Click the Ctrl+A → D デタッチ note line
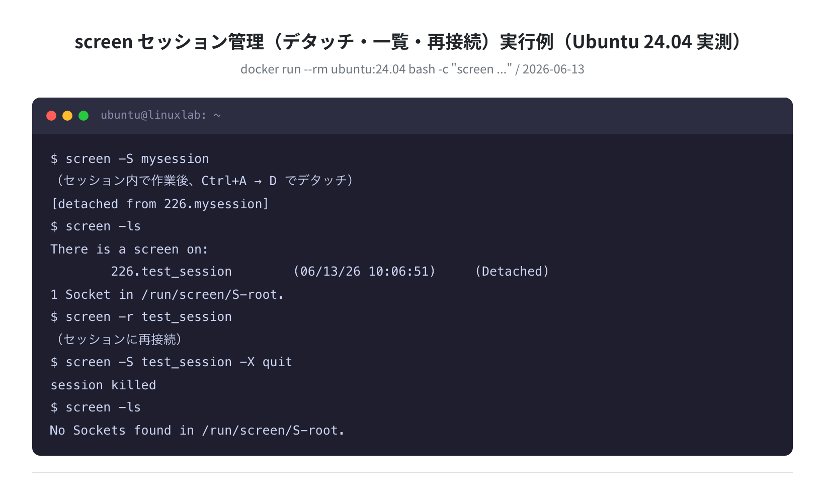Image resolution: width=825 pixels, height=504 pixels. click(x=204, y=181)
